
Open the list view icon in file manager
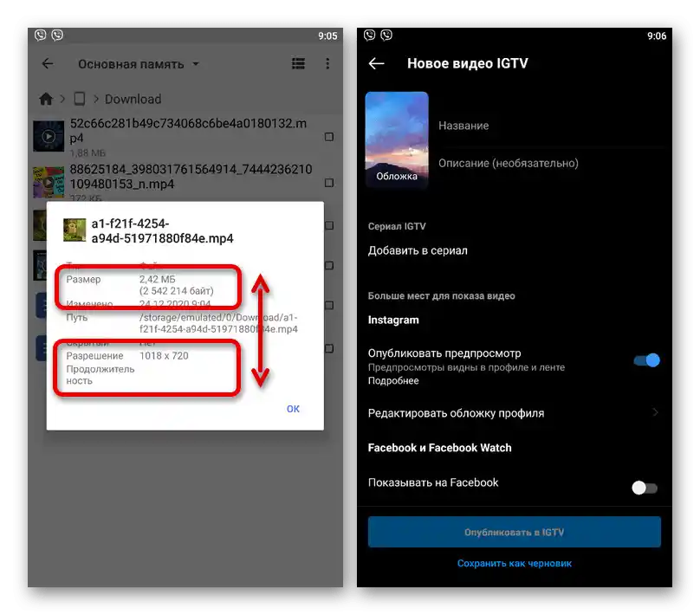coord(298,63)
